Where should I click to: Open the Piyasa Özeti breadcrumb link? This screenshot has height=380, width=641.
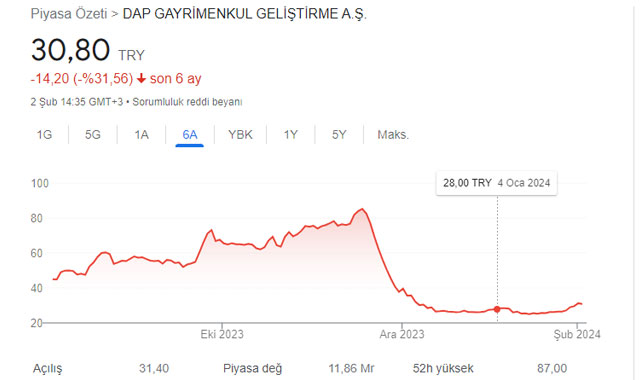tap(69, 14)
